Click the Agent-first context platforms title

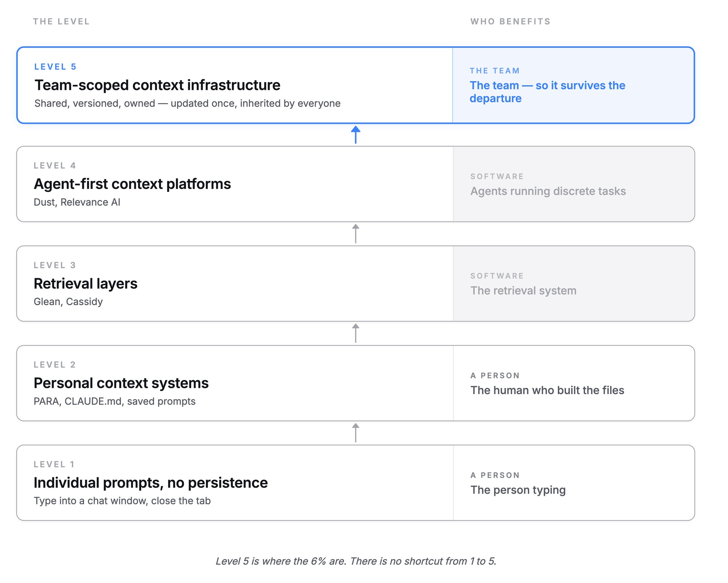click(x=132, y=184)
